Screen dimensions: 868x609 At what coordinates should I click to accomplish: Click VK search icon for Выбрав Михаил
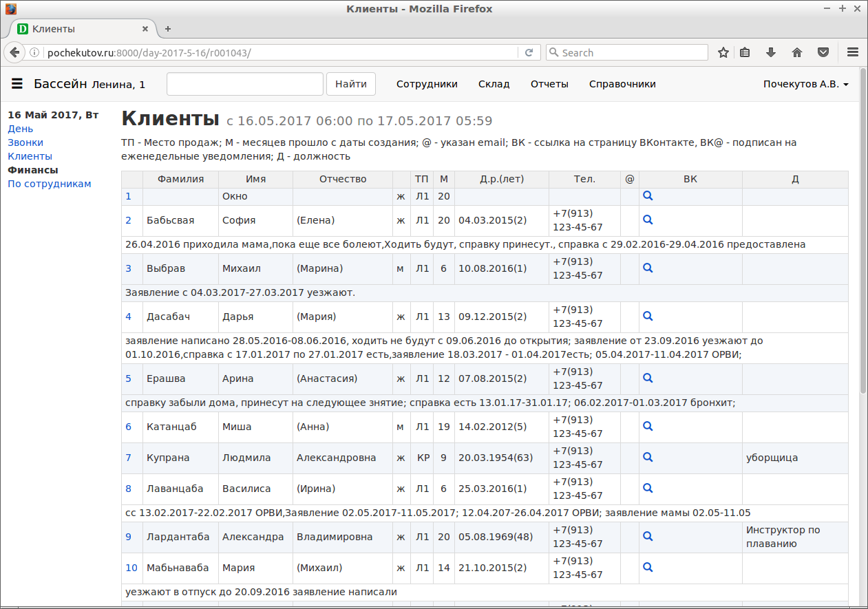pos(647,268)
